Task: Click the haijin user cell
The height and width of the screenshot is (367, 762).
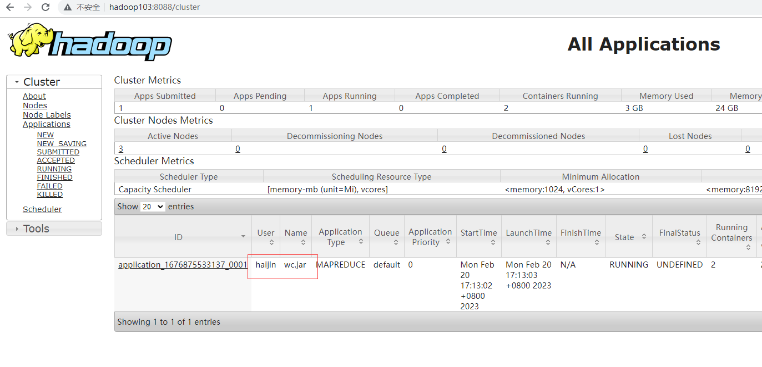Action: pyautogui.click(x=266, y=265)
